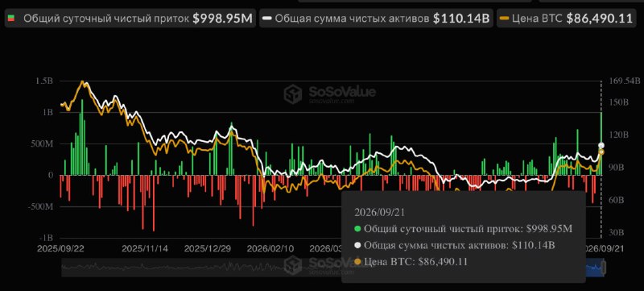This screenshot has height=291, width=644.
Task: Select the $86,490.11 BTC price in the legend
Action: click(x=599, y=19)
